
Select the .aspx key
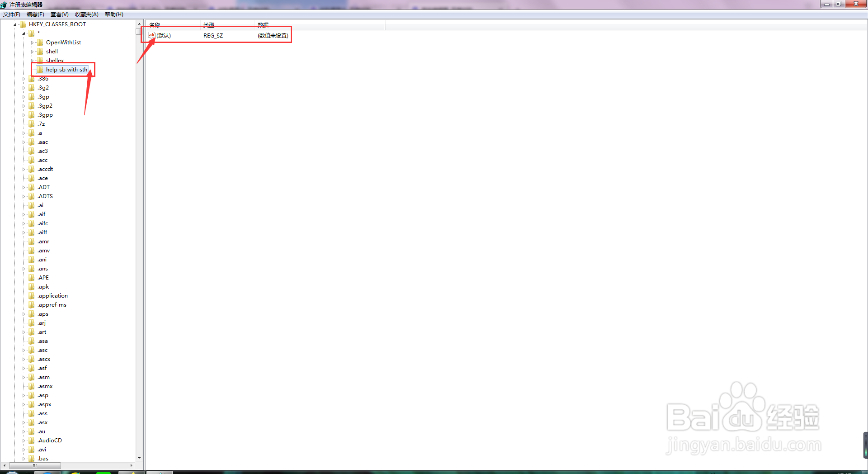click(x=44, y=404)
